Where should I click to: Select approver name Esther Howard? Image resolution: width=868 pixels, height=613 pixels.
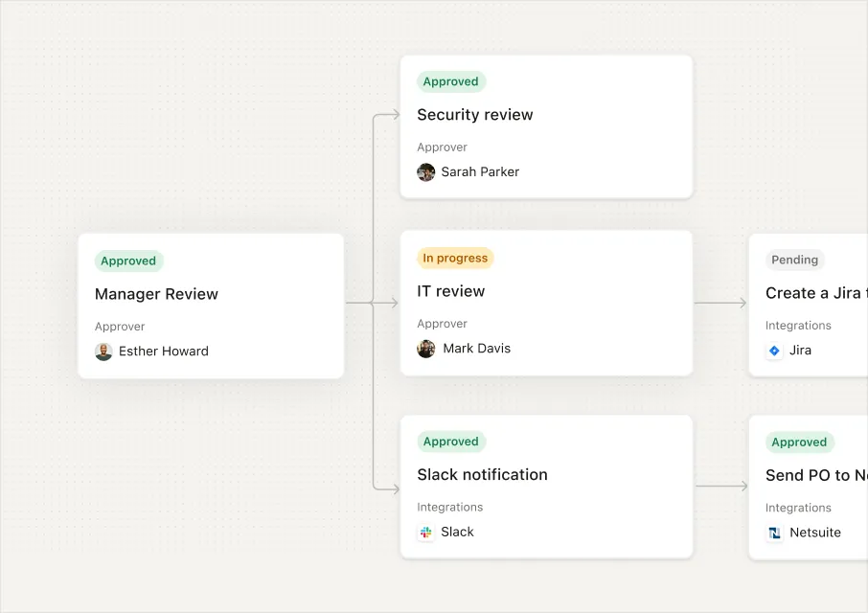coord(164,352)
